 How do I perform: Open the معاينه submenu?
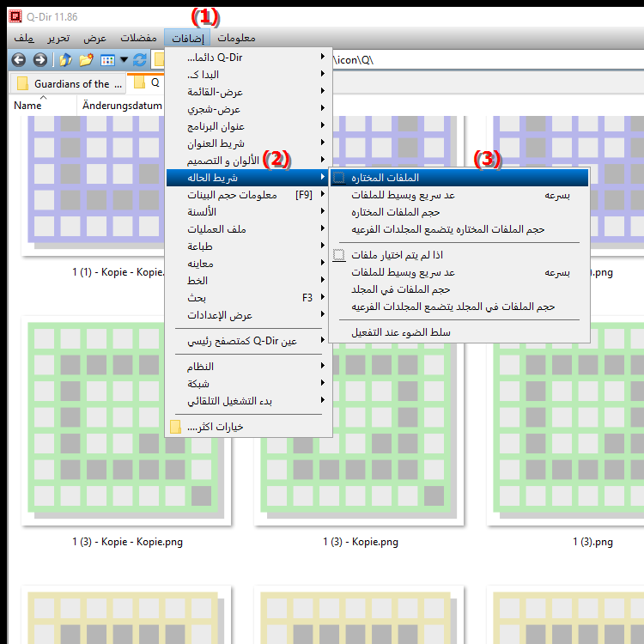click(247, 264)
